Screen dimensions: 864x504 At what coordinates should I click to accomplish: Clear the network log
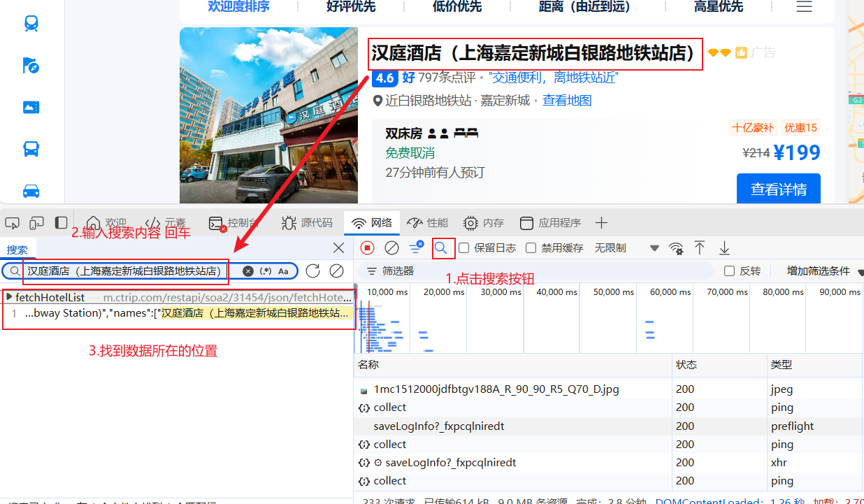pyautogui.click(x=392, y=248)
